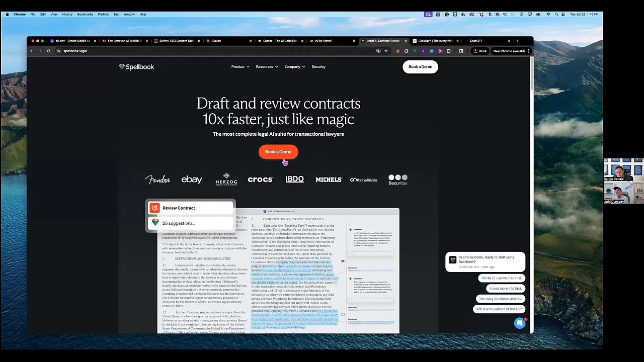Click the menu bar date and time

click(x=584, y=15)
